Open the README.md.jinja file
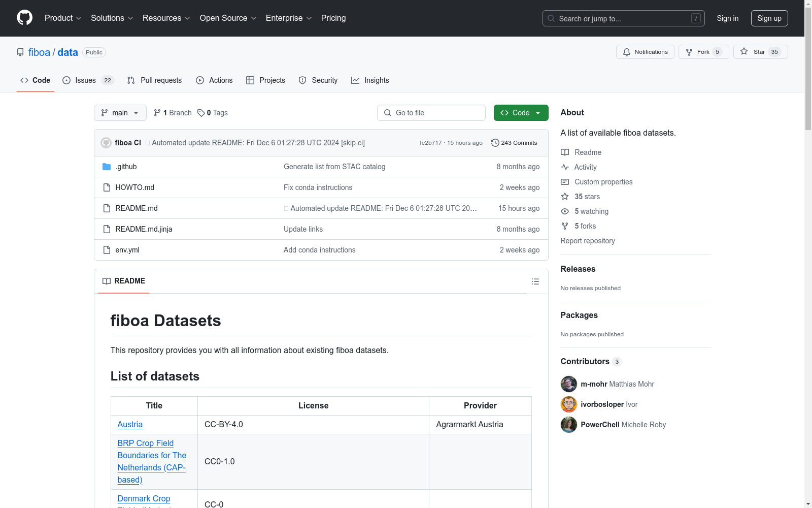 pyautogui.click(x=144, y=229)
